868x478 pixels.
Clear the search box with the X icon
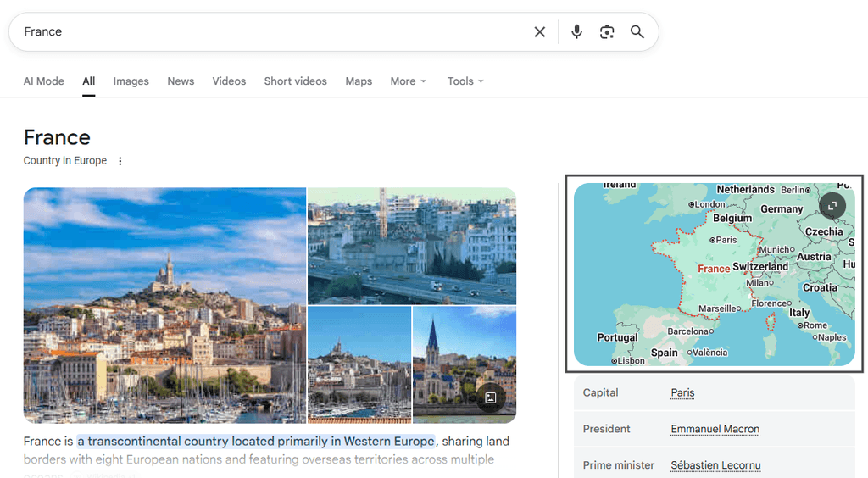click(540, 32)
